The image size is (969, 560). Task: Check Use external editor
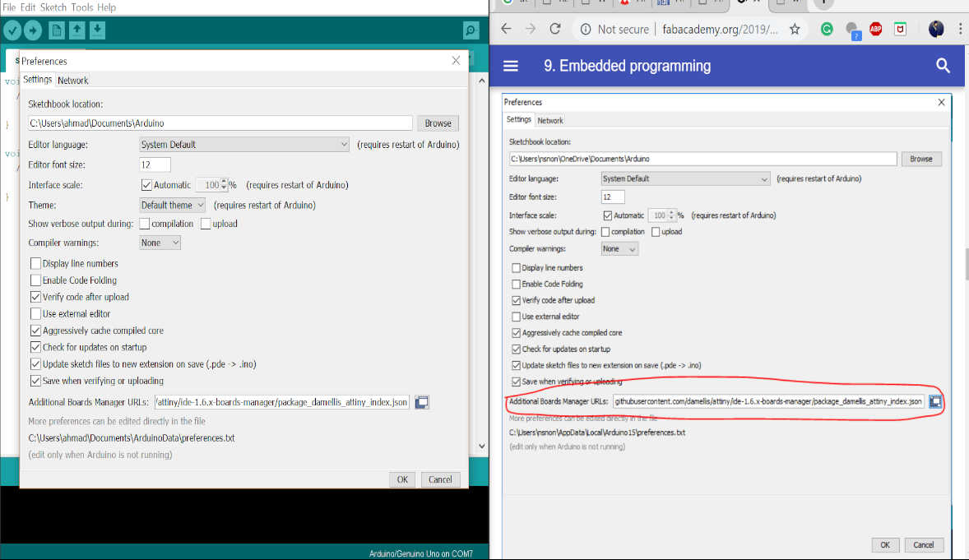(x=36, y=313)
